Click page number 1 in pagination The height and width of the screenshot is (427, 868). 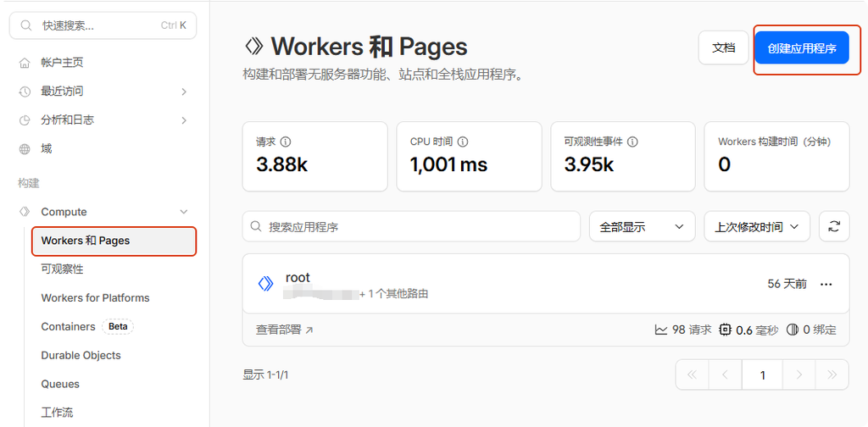[x=762, y=375]
